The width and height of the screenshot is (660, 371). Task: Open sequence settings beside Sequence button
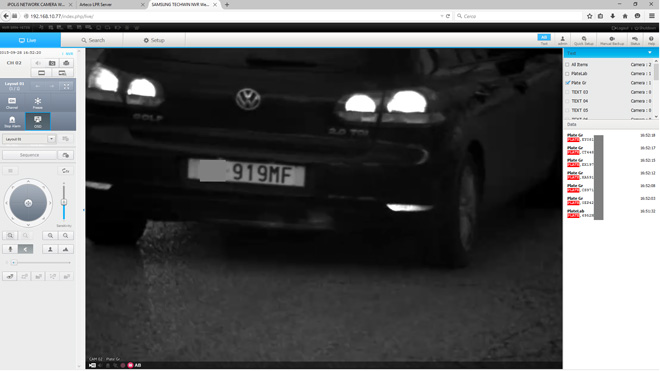[66, 155]
